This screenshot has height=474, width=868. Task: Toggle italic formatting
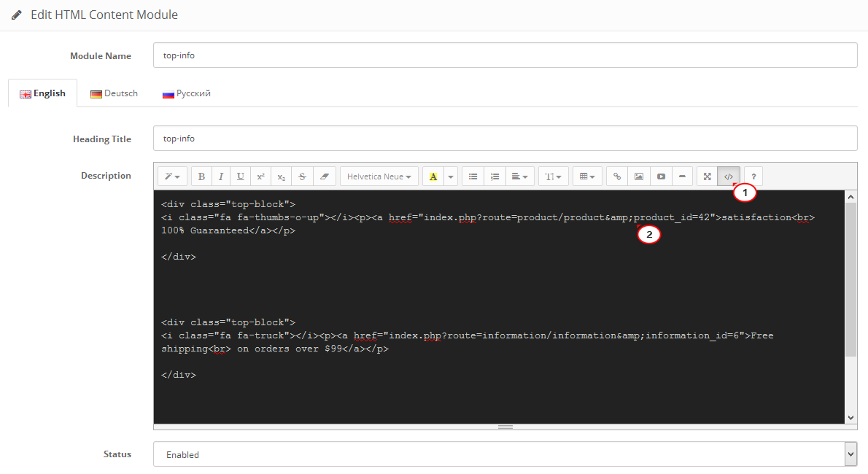tap(220, 176)
